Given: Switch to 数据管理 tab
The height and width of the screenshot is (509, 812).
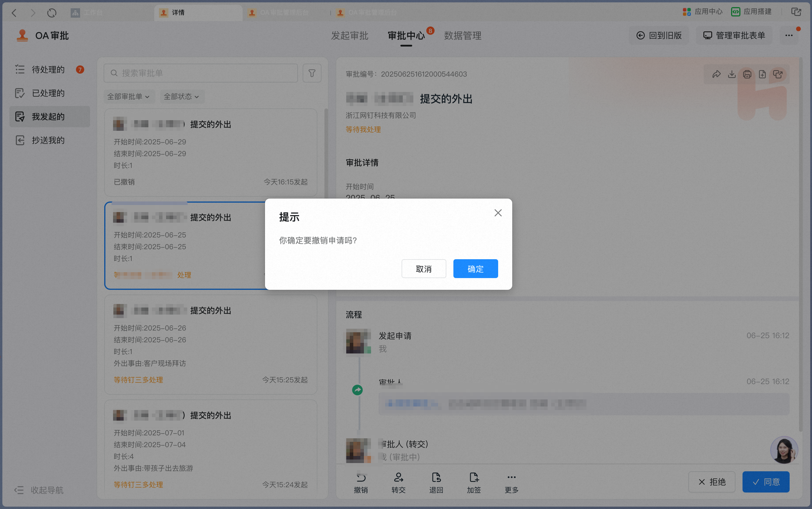Looking at the screenshot, I should point(463,35).
